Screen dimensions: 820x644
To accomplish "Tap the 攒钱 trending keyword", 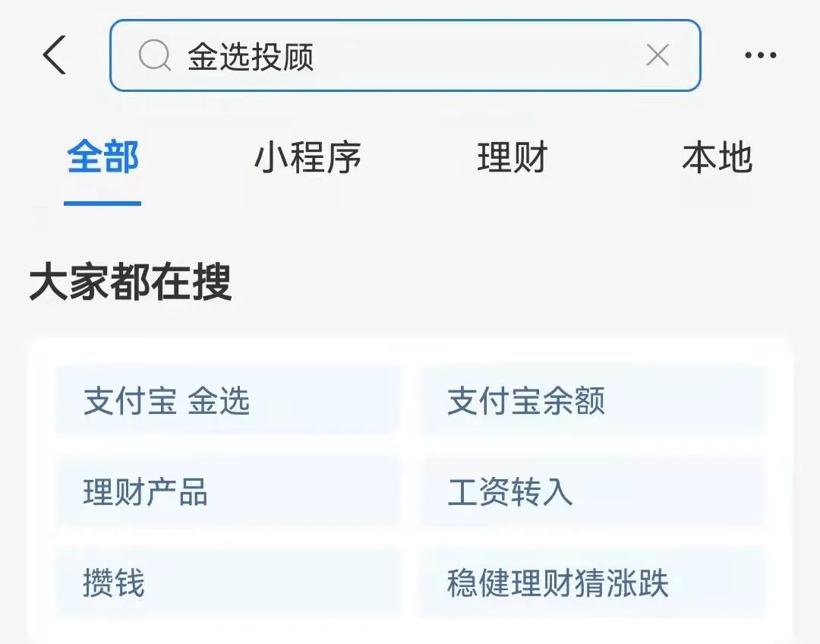I will click(228, 583).
